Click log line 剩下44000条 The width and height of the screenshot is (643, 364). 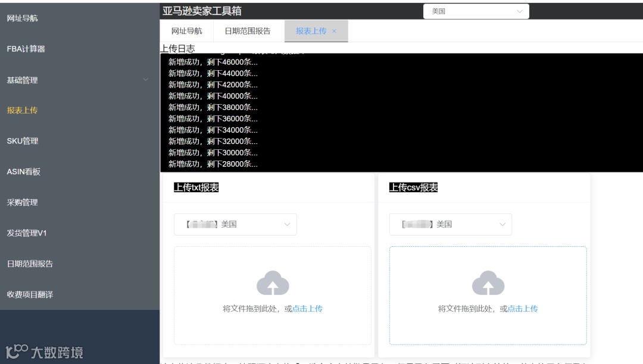coord(213,74)
